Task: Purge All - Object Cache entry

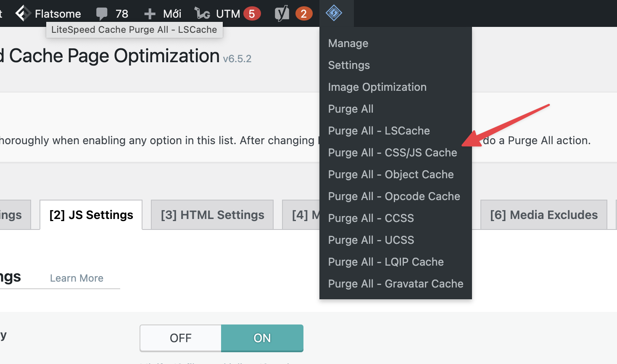Action: 390,174
